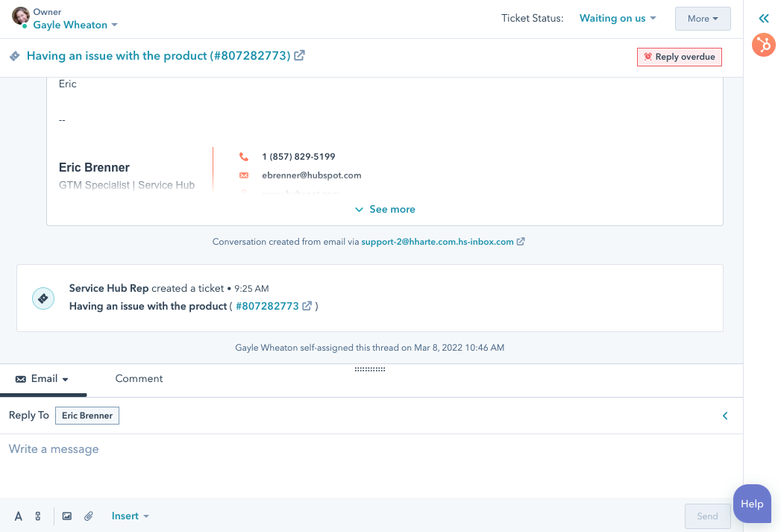The width and height of the screenshot is (781, 532).
Task: Select the Email tab
Action: click(x=43, y=379)
